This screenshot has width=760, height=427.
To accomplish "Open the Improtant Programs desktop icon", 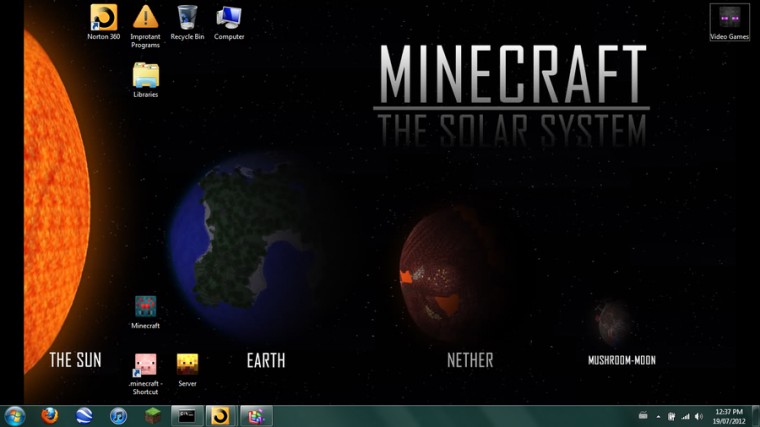I will click(145, 26).
